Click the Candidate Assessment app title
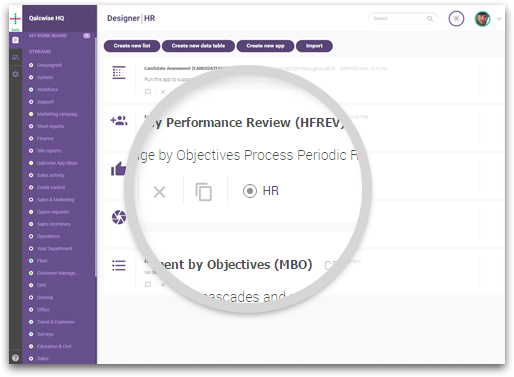514x377 pixels. tap(185, 68)
